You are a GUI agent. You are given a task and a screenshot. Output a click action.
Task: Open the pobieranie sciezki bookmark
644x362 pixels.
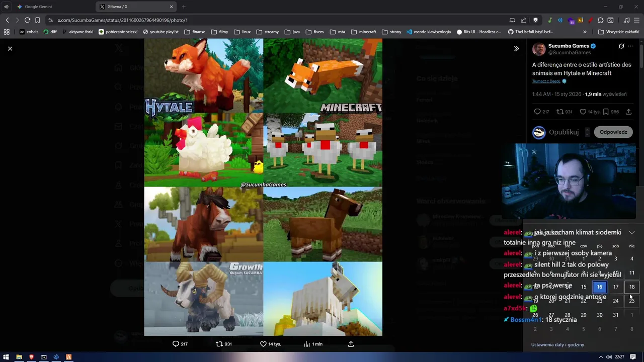pos(118,32)
